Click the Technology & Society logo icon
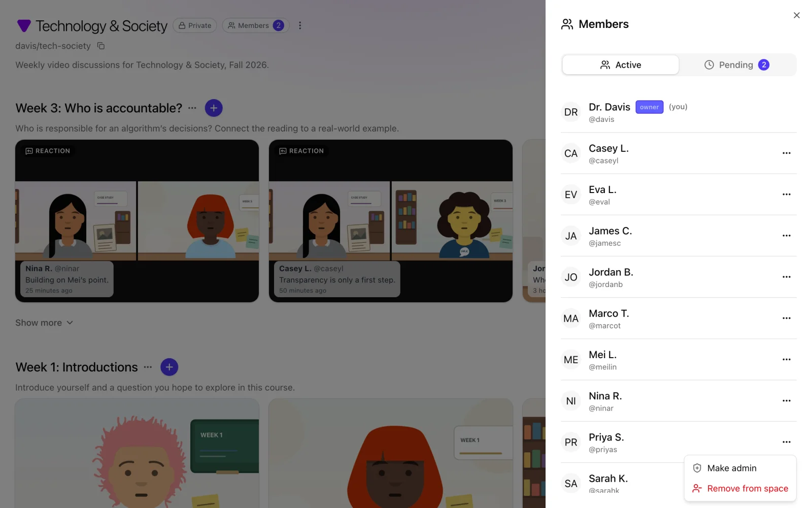The image size is (812, 508). 24,26
